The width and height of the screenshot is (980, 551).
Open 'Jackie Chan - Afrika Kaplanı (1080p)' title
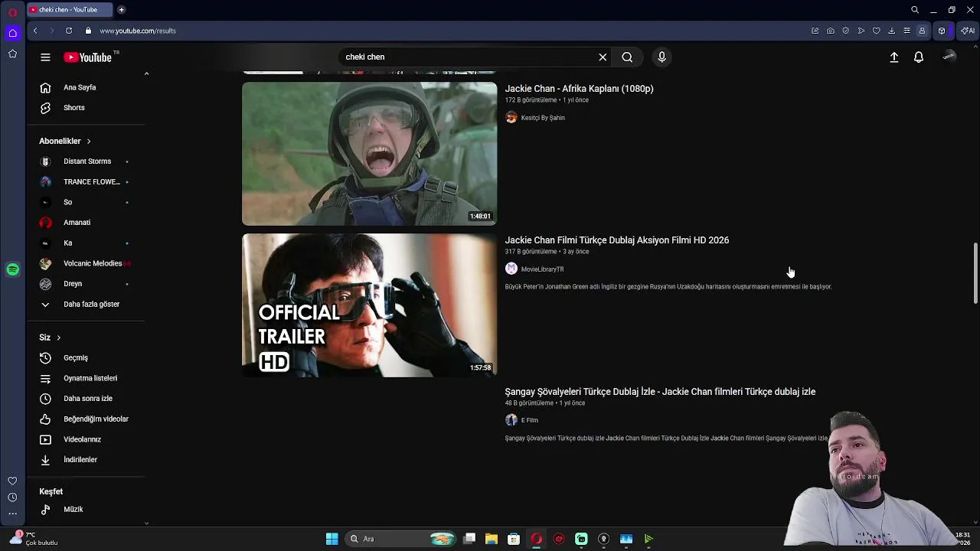pos(579,89)
